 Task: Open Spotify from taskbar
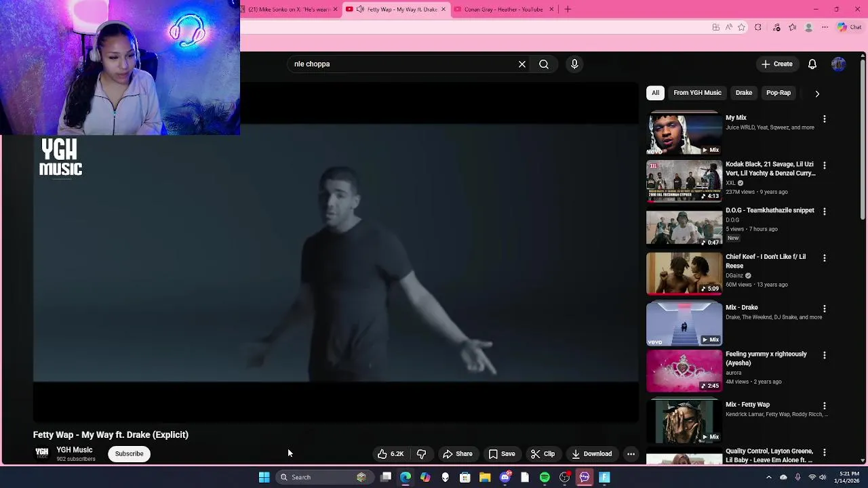point(545,477)
